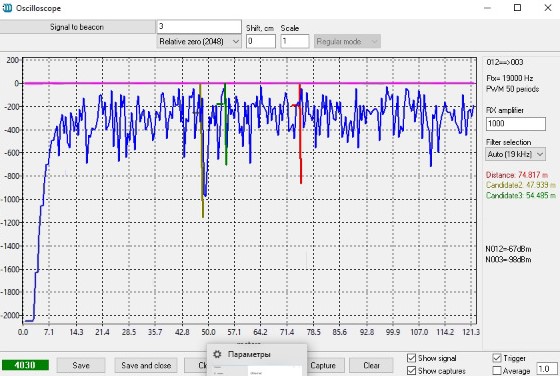This screenshot has width=560, height=376.
Task: Click the Capture button
Action: tap(323, 365)
